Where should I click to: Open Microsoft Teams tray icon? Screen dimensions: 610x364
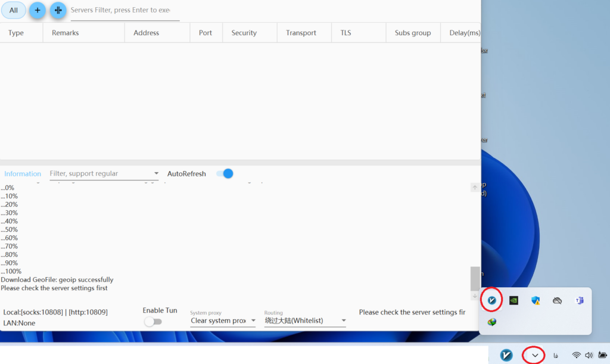579,300
